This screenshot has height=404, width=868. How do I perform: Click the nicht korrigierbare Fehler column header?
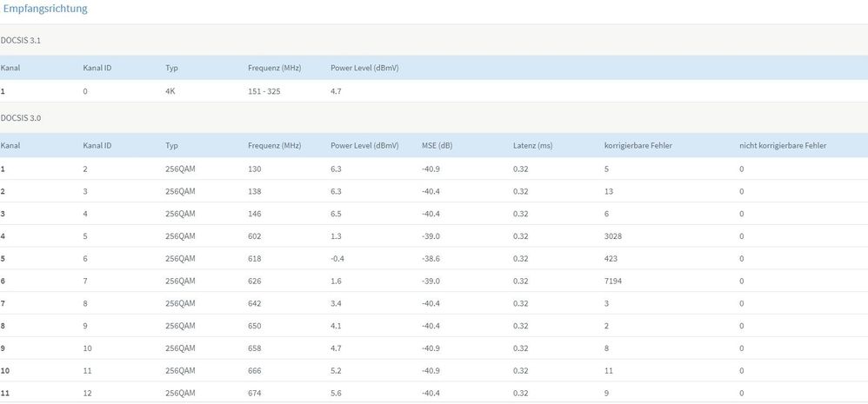[783, 146]
